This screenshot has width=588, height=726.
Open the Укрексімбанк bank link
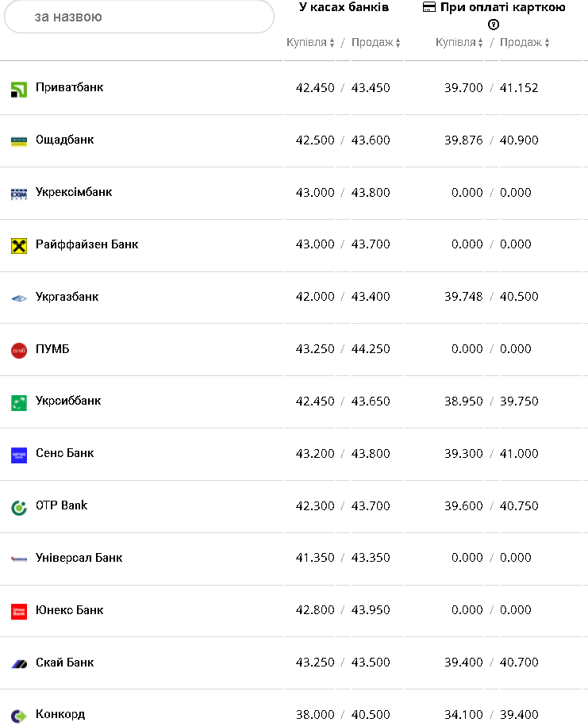(x=74, y=192)
